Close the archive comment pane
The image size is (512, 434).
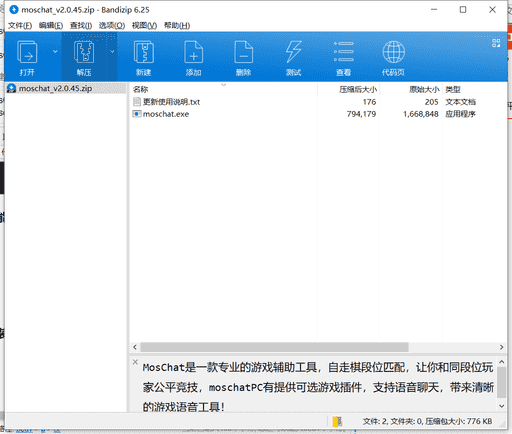click(x=135, y=362)
